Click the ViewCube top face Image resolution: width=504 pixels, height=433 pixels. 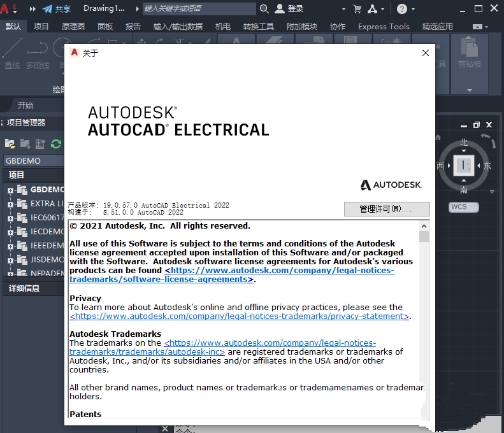click(463, 166)
